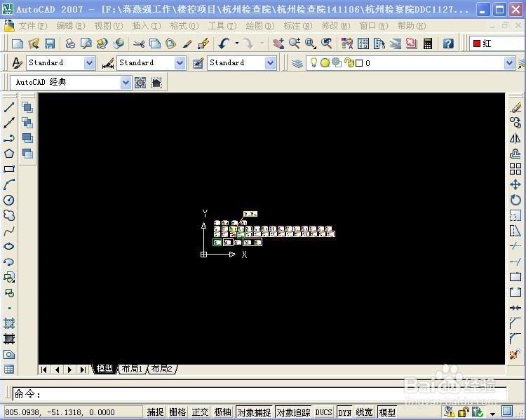Open the Help question mark icon
Viewport: 526px width, 420px height.
(448, 43)
